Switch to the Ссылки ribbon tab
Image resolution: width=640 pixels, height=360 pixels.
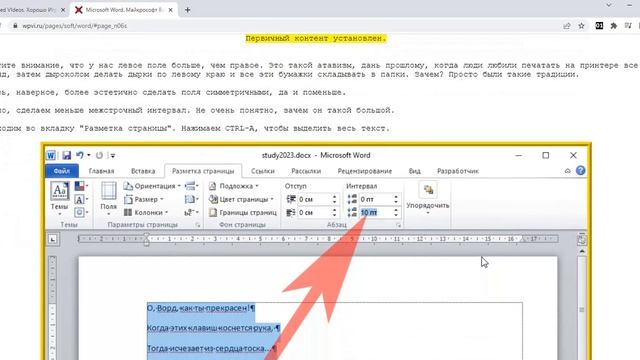[262, 171]
